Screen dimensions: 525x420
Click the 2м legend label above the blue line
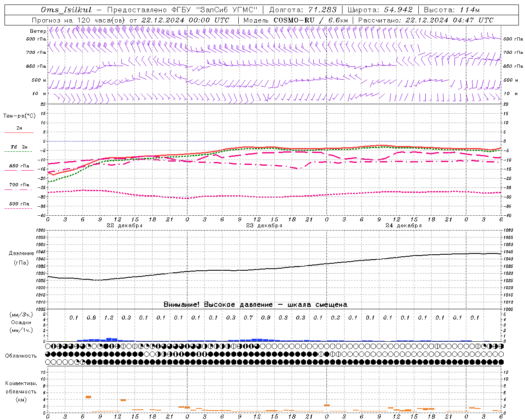pyautogui.click(x=19, y=128)
